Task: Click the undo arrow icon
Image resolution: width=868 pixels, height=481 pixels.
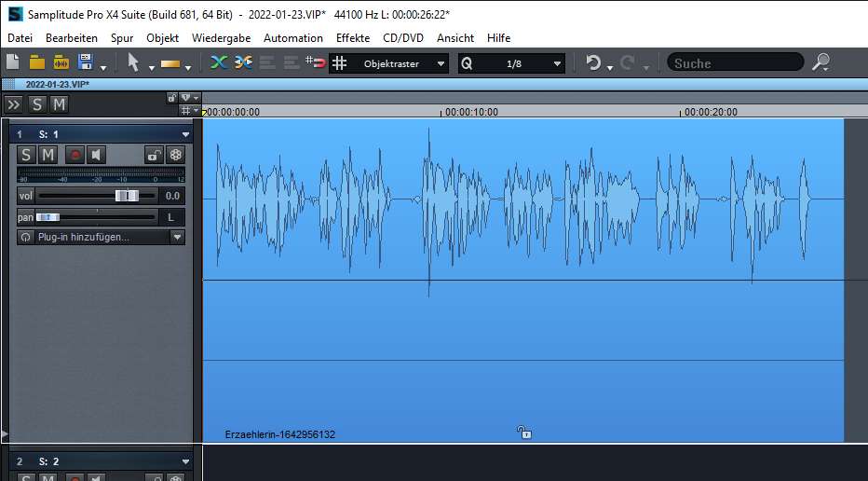Action: click(593, 62)
